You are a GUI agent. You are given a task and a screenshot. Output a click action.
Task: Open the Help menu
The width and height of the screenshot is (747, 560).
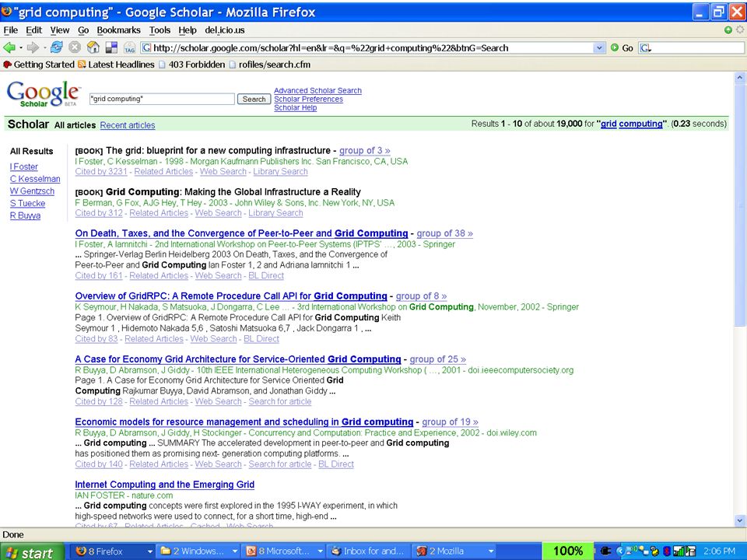[x=188, y=30]
